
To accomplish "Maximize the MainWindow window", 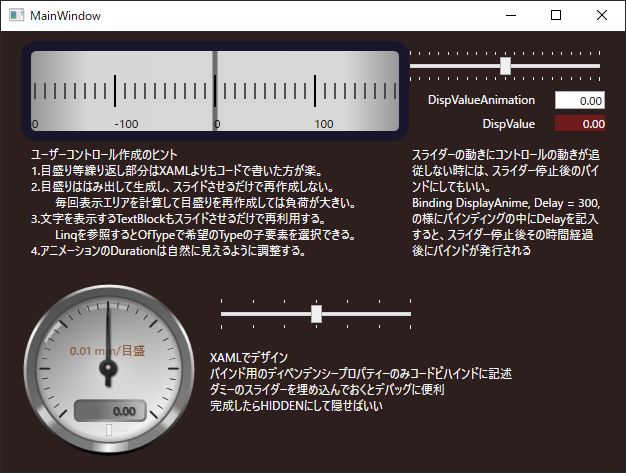I will pyautogui.click(x=556, y=16).
